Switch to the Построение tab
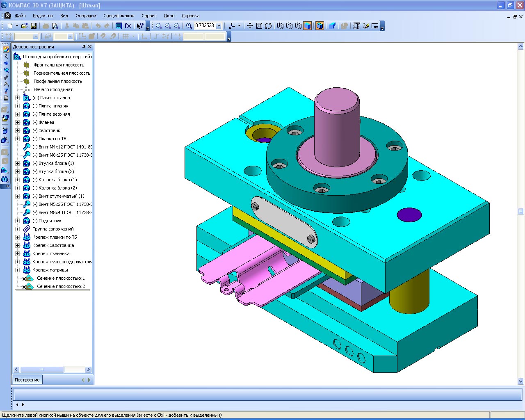The height and width of the screenshot is (420, 525). pos(27,380)
